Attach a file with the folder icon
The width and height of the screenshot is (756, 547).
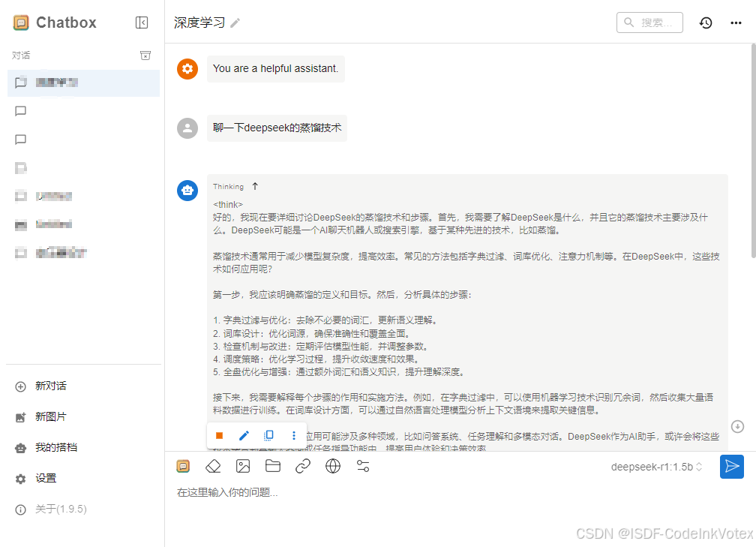273,466
